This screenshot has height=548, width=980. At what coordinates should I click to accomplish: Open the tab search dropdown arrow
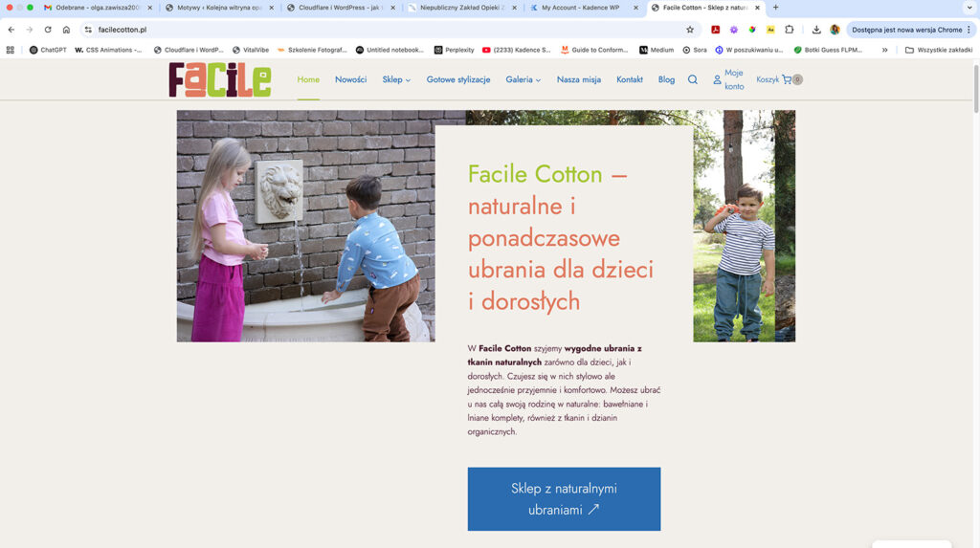click(x=969, y=8)
